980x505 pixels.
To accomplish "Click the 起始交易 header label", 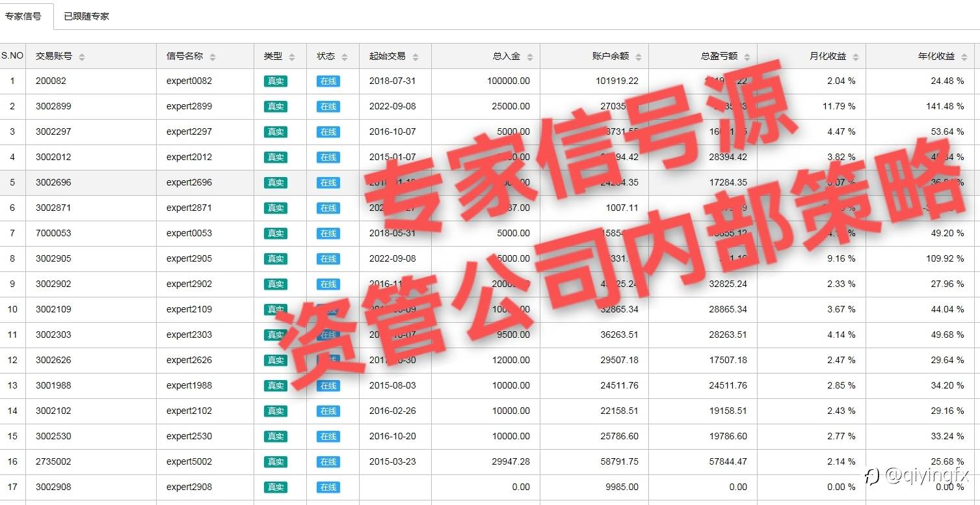I will point(388,56).
